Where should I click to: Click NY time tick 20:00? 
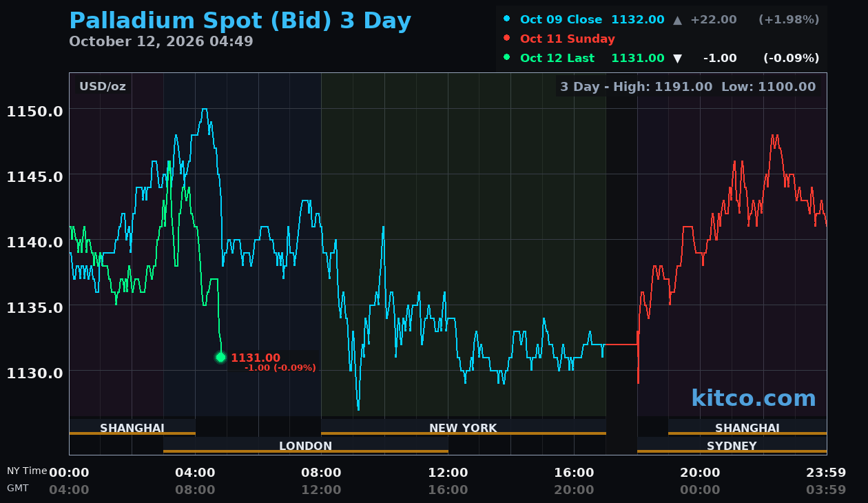pos(700,473)
